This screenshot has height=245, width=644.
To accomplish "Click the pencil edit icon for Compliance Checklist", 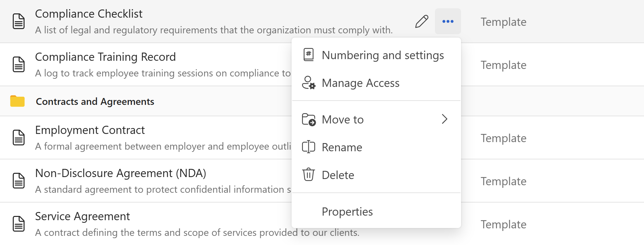I will 422,22.
